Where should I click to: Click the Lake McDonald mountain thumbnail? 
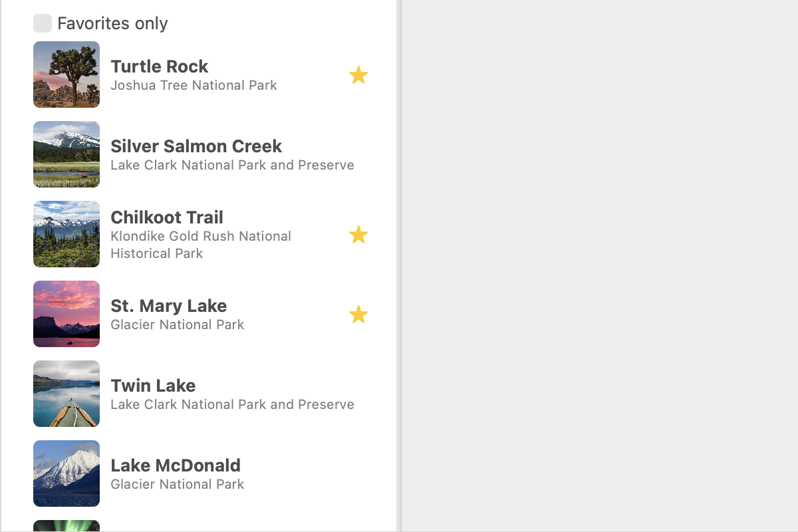66,473
